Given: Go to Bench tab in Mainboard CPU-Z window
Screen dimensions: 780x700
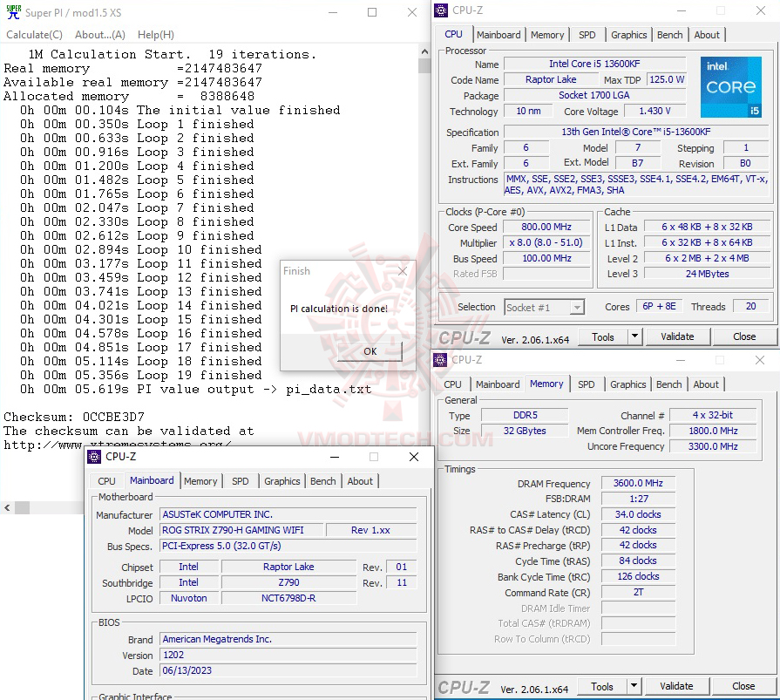Looking at the screenshot, I should [322, 481].
